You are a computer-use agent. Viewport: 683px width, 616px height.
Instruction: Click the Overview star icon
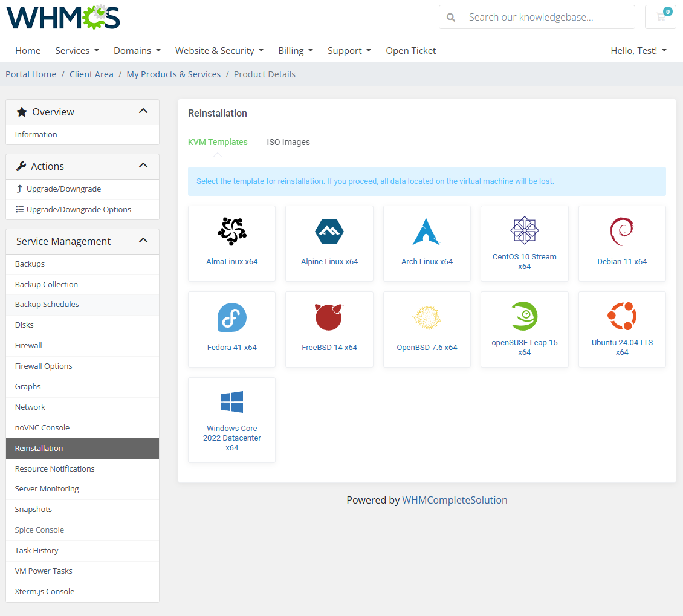(22, 112)
